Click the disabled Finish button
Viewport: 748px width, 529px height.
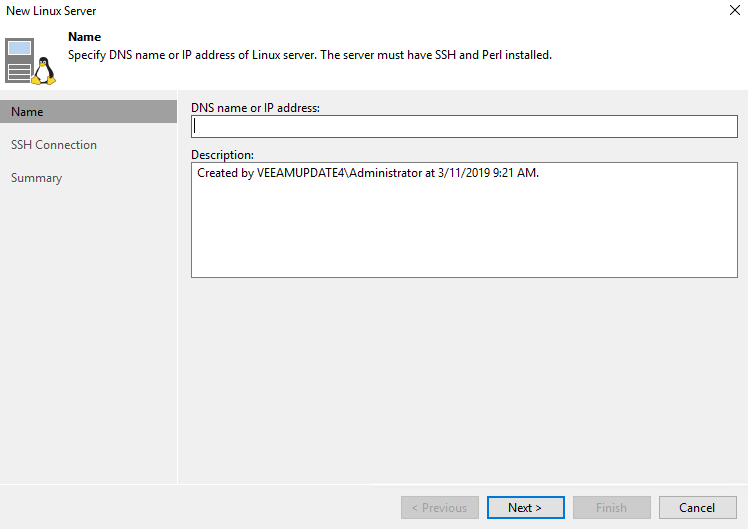point(612,508)
